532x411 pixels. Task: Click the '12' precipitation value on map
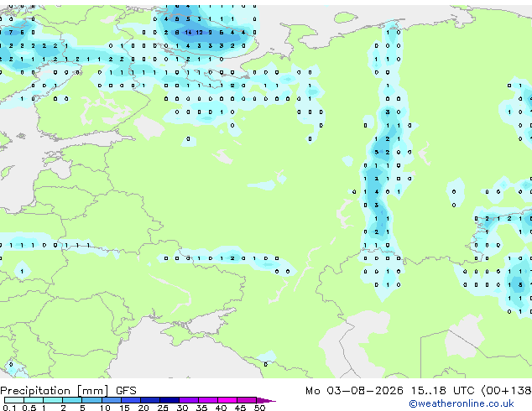tap(199, 33)
